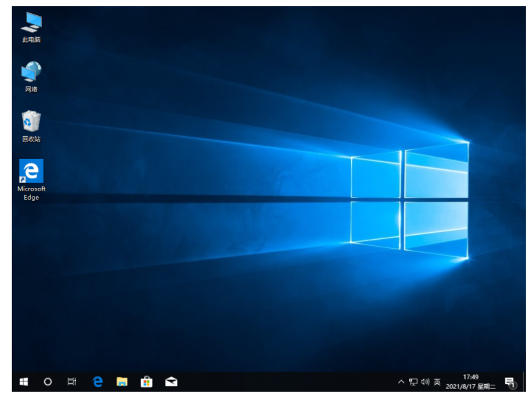The width and height of the screenshot is (532, 400).
Task: Toggle the 英 input method indicator
Action: click(x=437, y=381)
